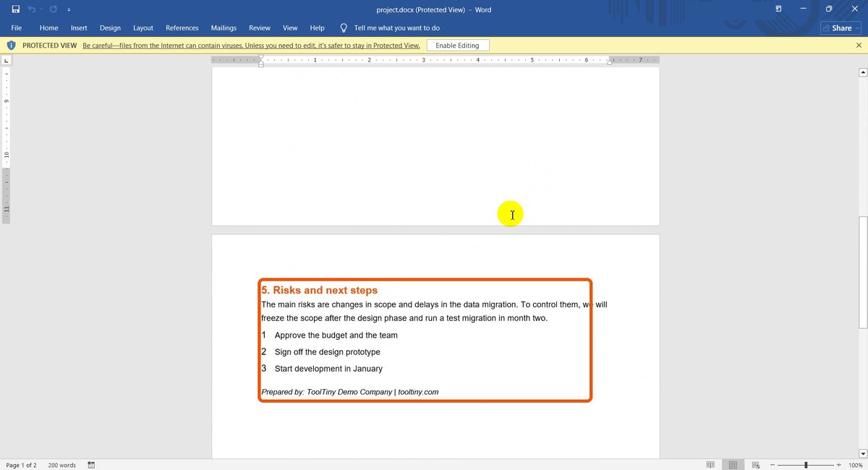The height and width of the screenshot is (470, 868).
Task: Click the list item 'Approve the budget and the team'
Action: click(336, 336)
